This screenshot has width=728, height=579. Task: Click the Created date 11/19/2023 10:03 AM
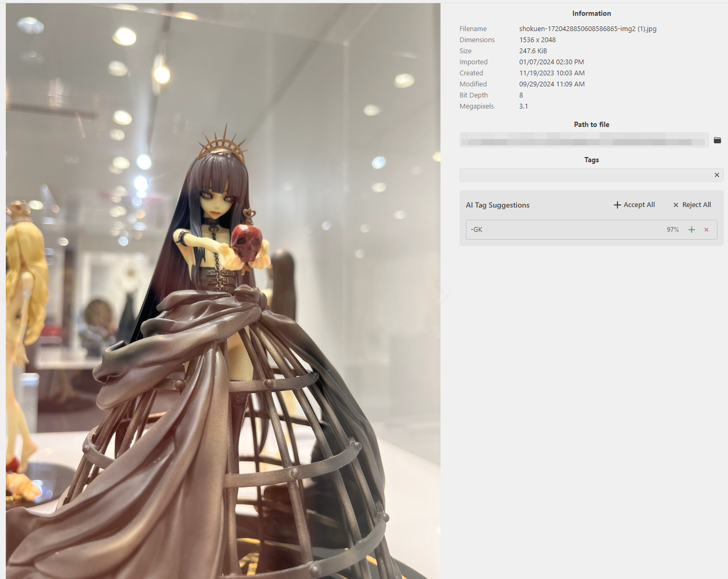click(552, 73)
